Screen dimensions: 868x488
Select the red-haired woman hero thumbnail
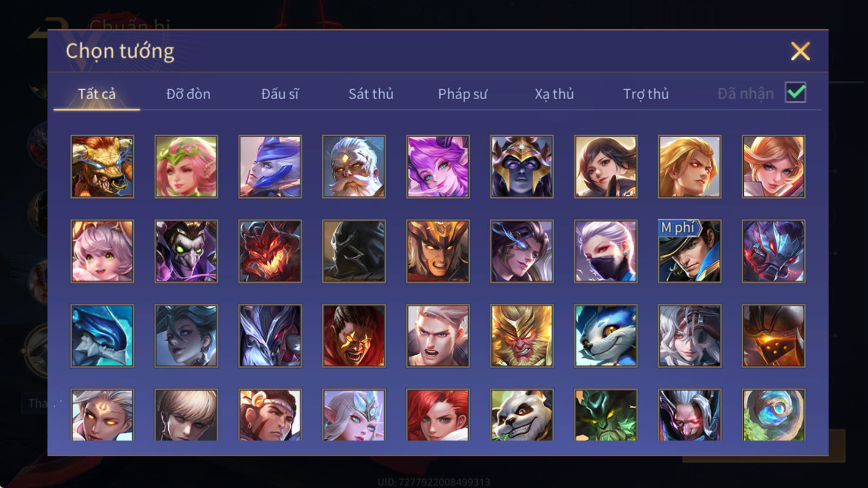(438, 415)
